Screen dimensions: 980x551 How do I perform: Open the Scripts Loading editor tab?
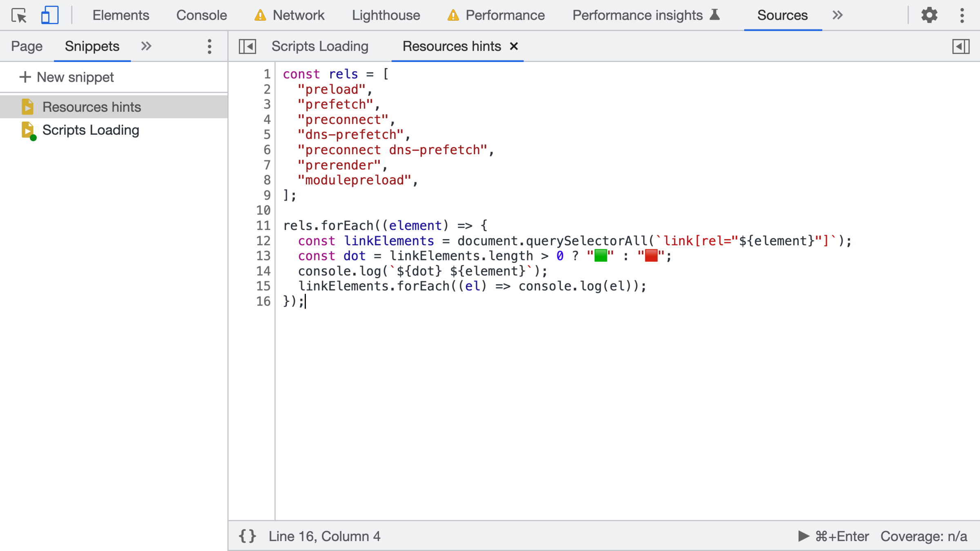(x=320, y=47)
